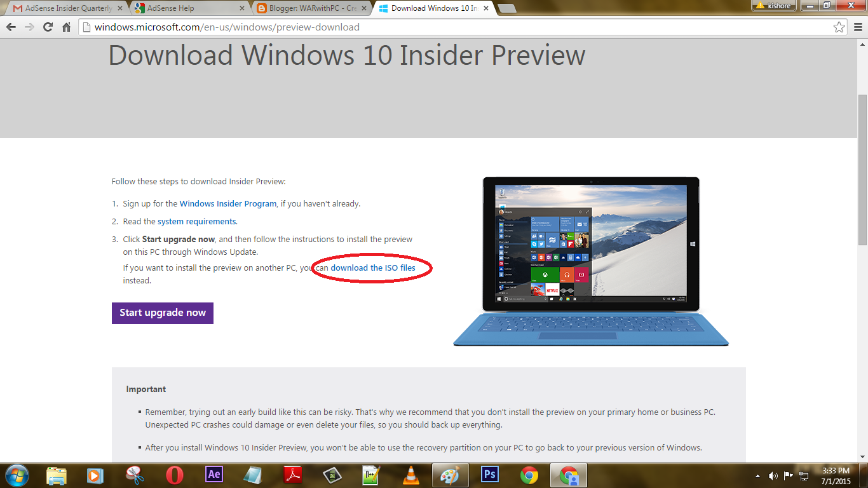
Task: Bookmark this page with the star
Action: point(839,27)
